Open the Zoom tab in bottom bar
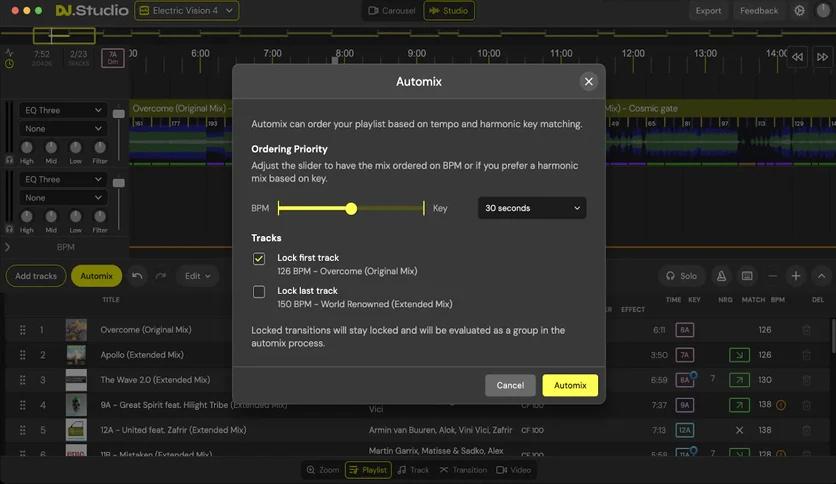 point(323,470)
